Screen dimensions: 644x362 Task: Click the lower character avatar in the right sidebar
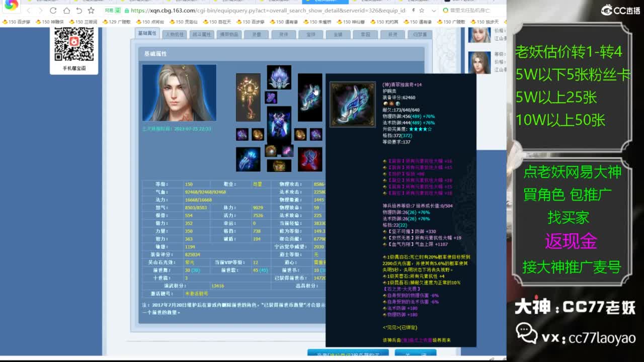pos(479,63)
